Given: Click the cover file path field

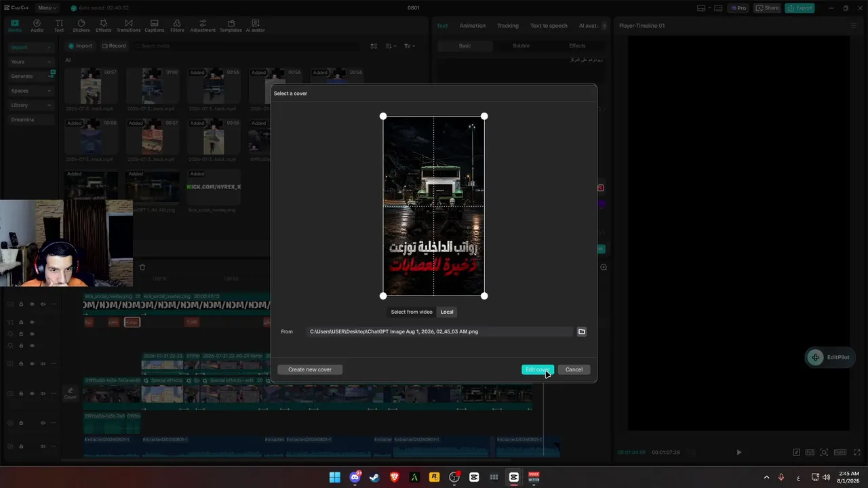Looking at the screenshot, I should (x=439, y=331).
